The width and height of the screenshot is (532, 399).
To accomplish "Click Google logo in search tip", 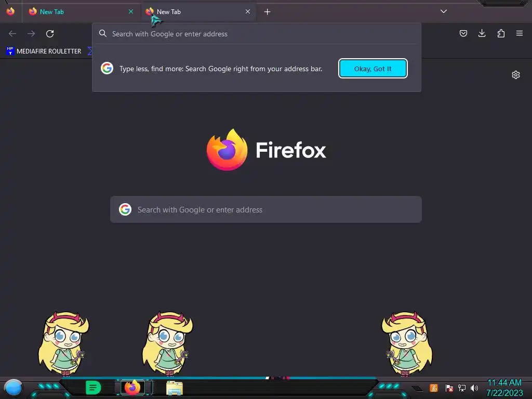I will [107, 68].
